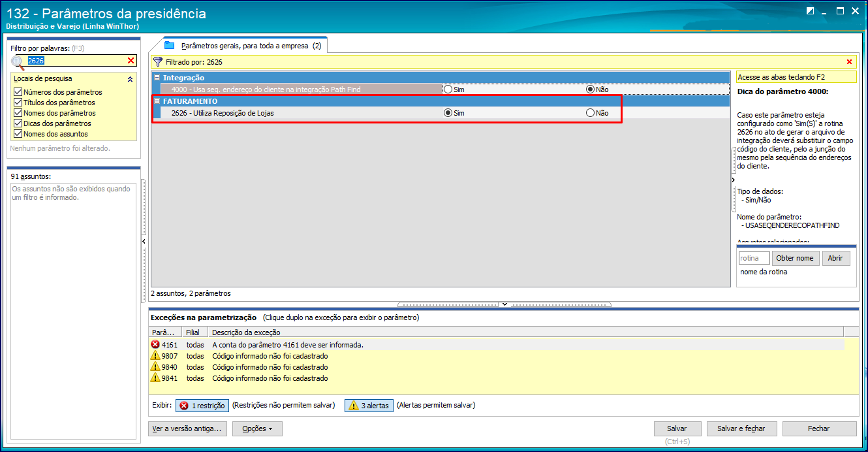This screenshot has width=868, height=452.
Task: Select exception 'A conta do parâmetro 4161' row
Action: point(497,345)
